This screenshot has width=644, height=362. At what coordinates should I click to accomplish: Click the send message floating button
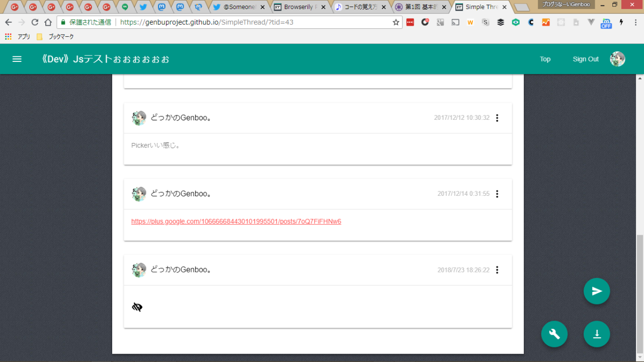coord(597,291)
